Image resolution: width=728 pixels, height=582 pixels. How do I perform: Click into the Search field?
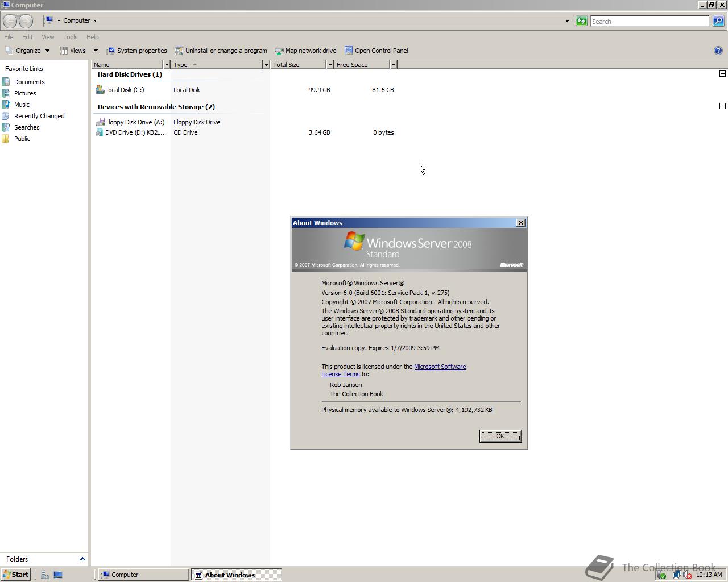(x=650, y=21)
